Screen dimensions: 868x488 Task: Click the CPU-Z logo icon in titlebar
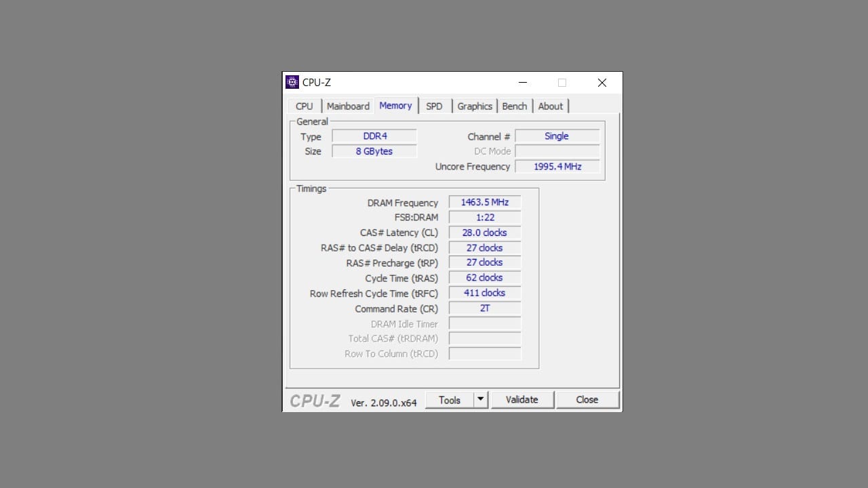coord(292,82)
